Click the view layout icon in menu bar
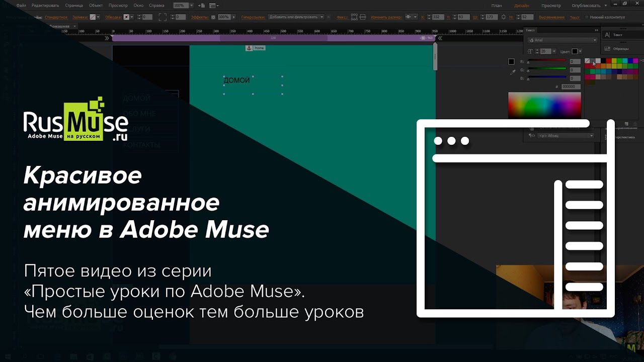This screenshot has width=644, height=362. 213,6
